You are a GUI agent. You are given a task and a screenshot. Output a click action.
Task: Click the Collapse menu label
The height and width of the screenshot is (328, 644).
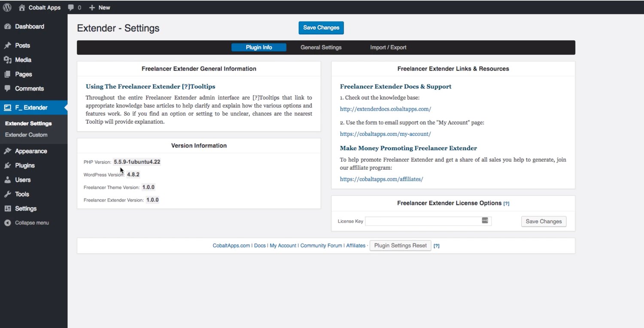click(x=32, y=223)
